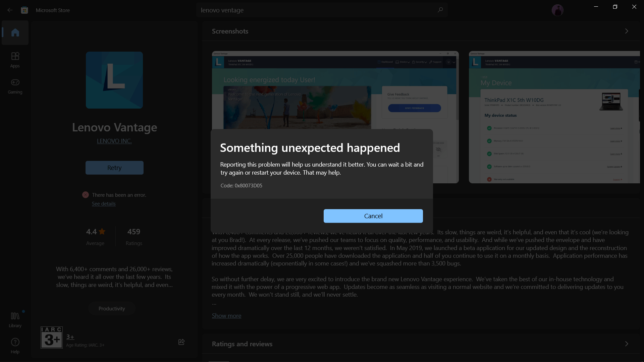
Task: Select the Productivity category tag
Action: point(112,309)
